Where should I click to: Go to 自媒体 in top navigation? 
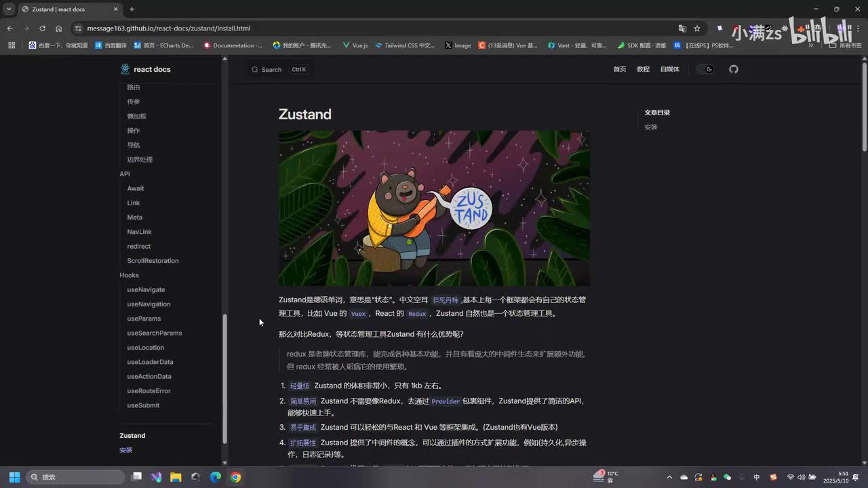669,69
